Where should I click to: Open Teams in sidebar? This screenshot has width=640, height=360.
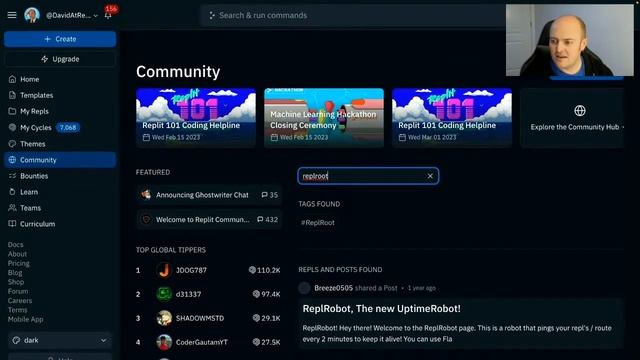[x=60, y=208]
